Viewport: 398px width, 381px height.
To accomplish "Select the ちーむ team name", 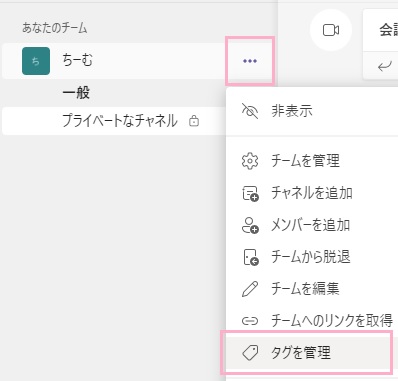I will pos(77,60).
